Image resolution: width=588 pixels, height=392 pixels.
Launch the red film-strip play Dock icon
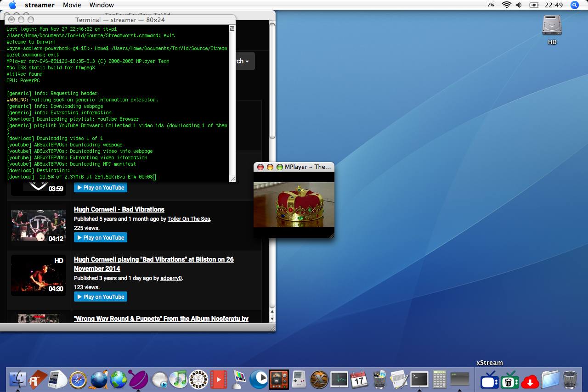click(219, 379)
